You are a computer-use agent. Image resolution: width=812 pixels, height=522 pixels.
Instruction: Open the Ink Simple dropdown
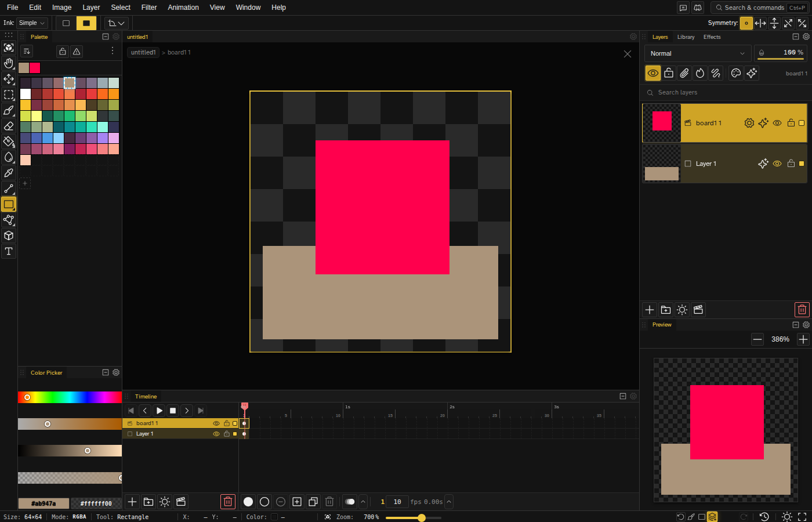[32, 23]
